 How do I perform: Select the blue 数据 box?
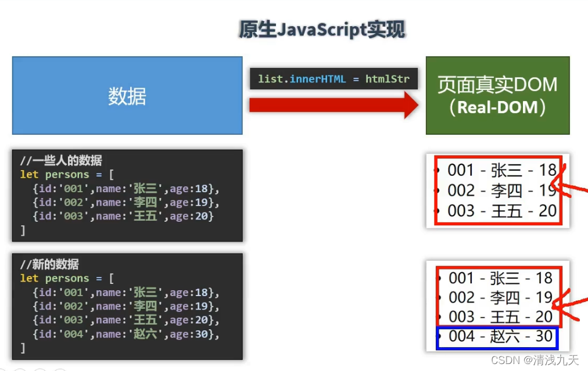[x=127, y=96]
